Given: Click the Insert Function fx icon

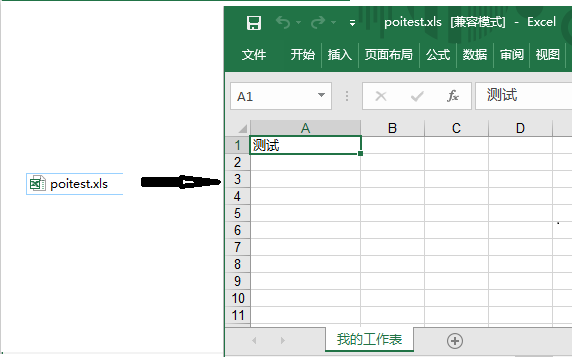Looking at the screenshot, I should click(x=453, y=96).
